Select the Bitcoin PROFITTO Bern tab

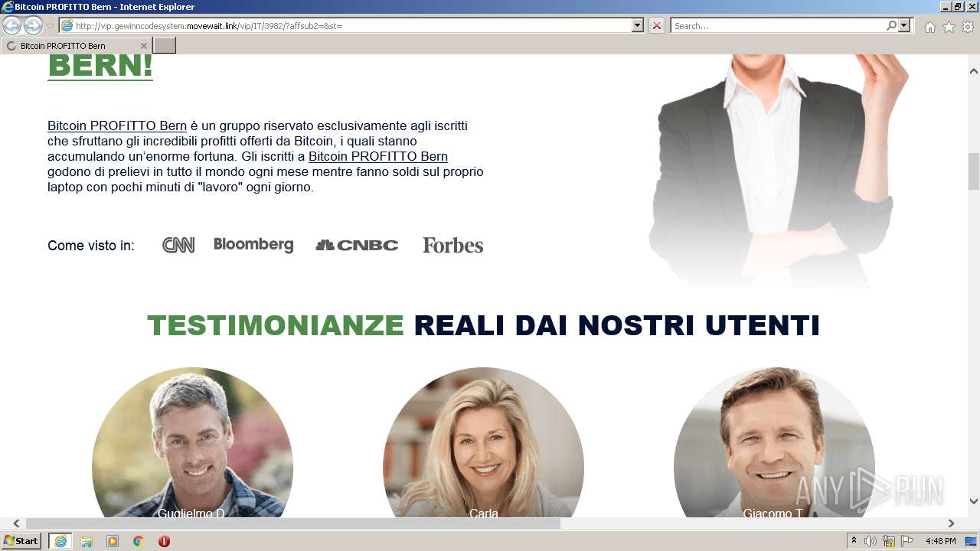coord(76,46)
